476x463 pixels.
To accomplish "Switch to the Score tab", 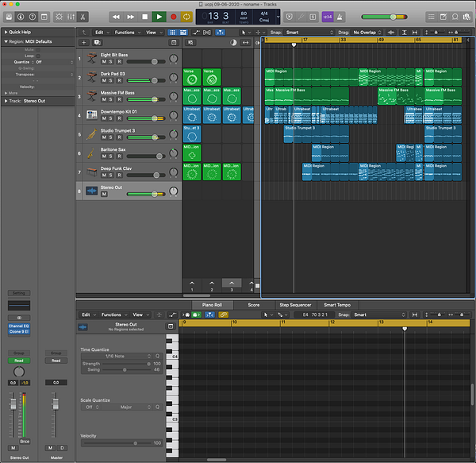I will [253, 304].
